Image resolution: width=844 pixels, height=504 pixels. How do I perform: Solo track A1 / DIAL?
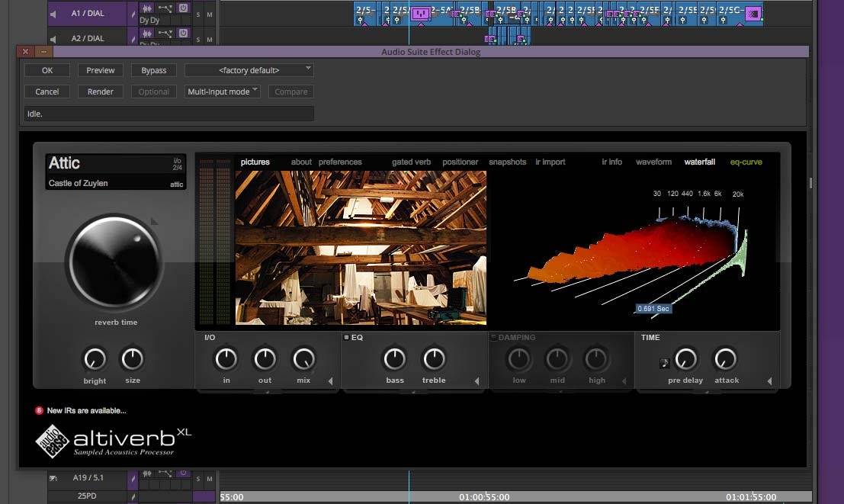click(198, 14)
